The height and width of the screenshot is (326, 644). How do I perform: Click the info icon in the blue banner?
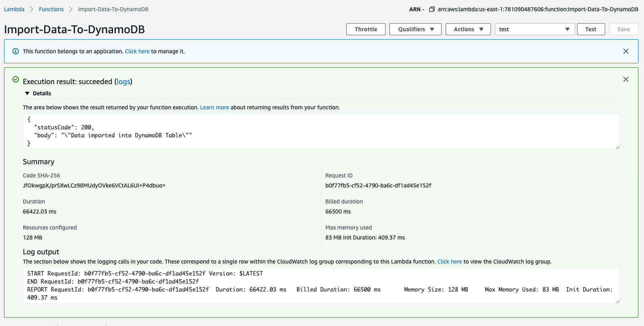click(x=16, y=51)
